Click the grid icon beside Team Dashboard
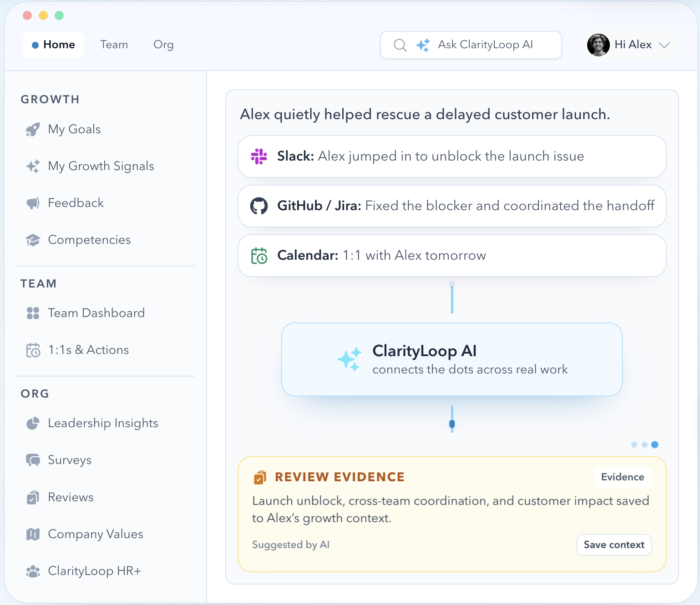The height and width of the screenshot is (605, 700). (x=33, y=313)
